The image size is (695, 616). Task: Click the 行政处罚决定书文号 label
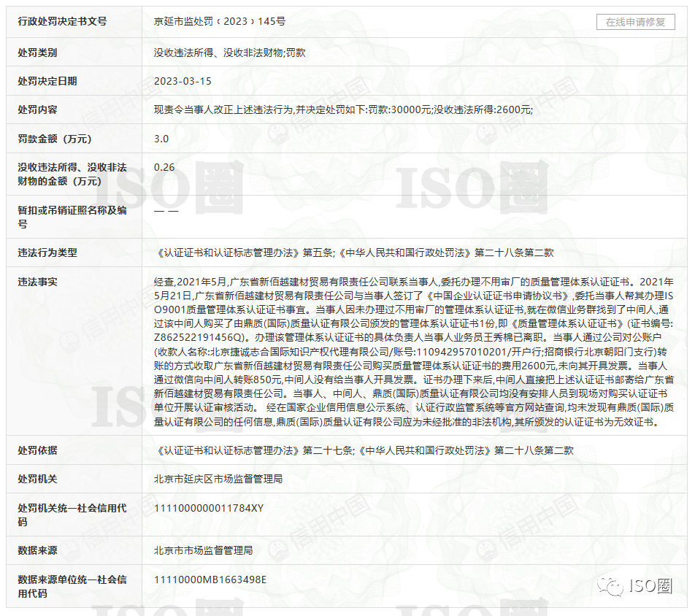(x=62, y=21)
